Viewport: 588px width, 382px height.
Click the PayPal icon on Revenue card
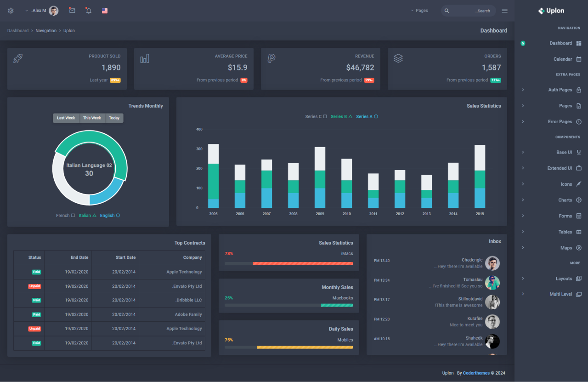[271, 58]
